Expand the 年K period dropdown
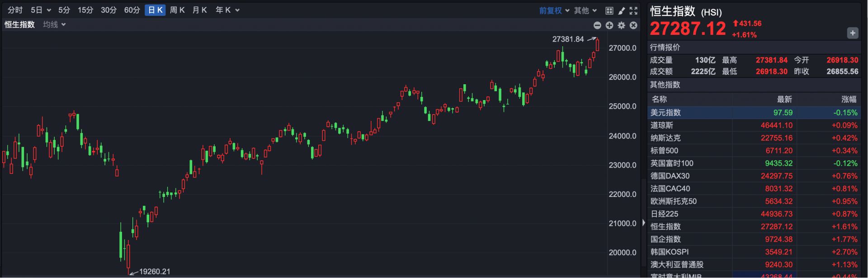 point(227,10)
